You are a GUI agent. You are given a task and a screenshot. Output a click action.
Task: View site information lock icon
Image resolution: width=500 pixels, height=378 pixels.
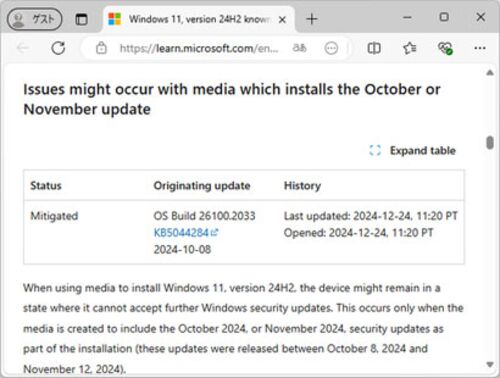[101, 48]
